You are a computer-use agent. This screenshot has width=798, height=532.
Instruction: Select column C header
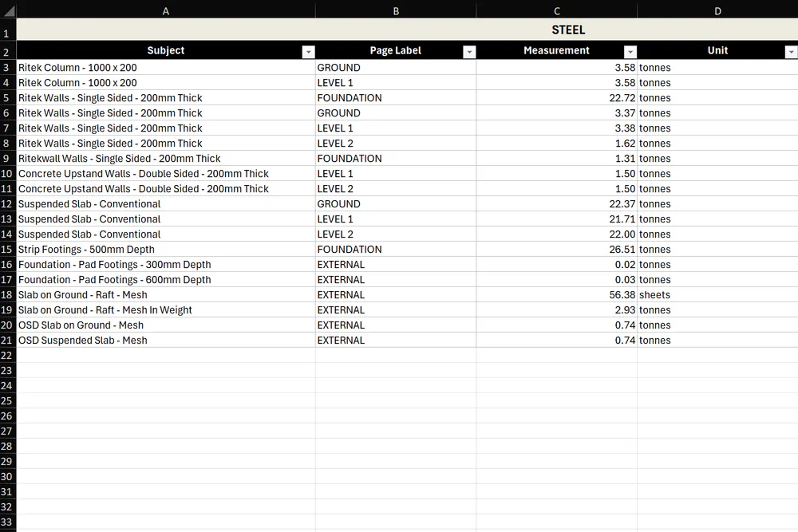(x=557, y=11)
